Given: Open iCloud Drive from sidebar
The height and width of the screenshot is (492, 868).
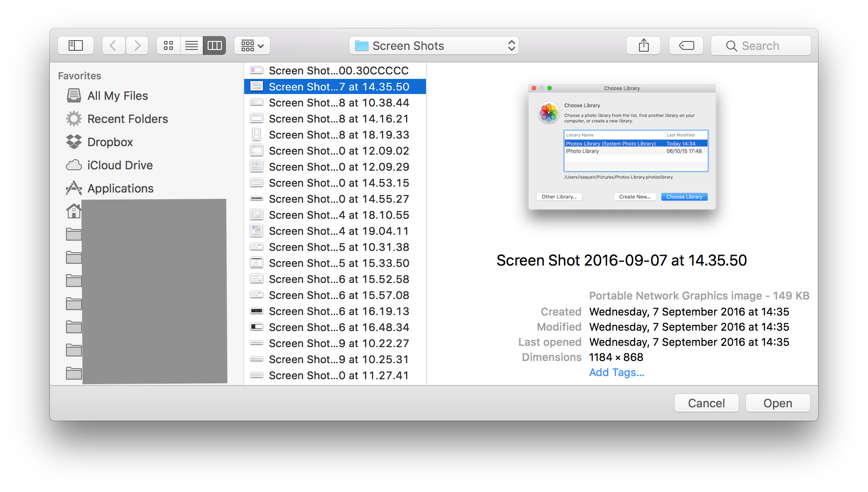Looking at the screenshot, I should pyautogui.click(x=120, y=165).
